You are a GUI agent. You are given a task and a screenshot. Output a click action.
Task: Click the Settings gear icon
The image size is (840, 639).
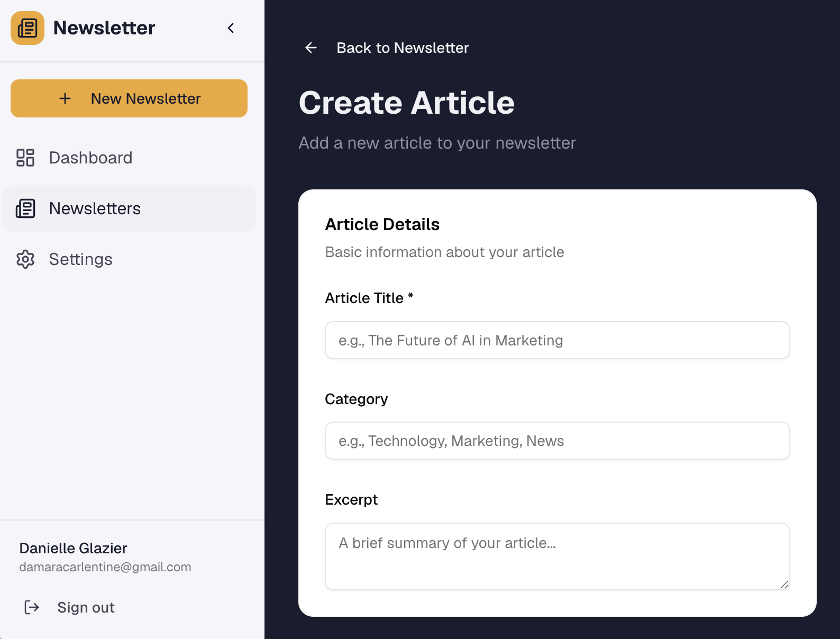tap(25, 259)
